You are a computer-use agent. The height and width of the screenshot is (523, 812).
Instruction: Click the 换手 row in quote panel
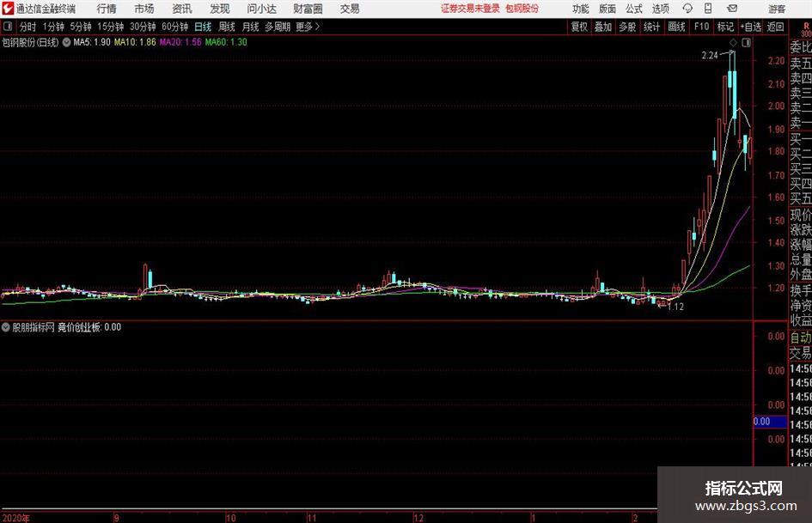point(801,290)
